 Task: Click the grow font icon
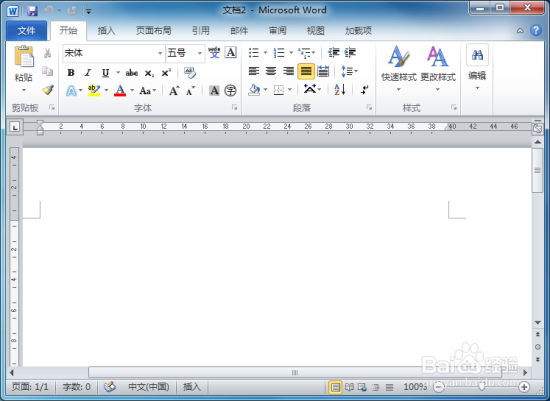coord(174,91)
